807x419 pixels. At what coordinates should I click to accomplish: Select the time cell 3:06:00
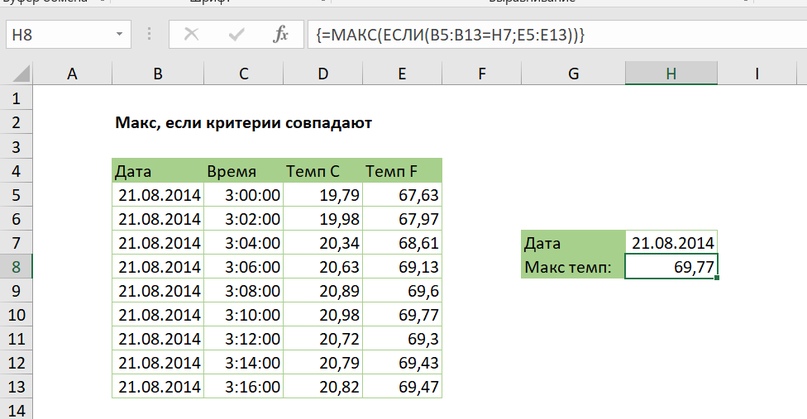coord(243,267)
